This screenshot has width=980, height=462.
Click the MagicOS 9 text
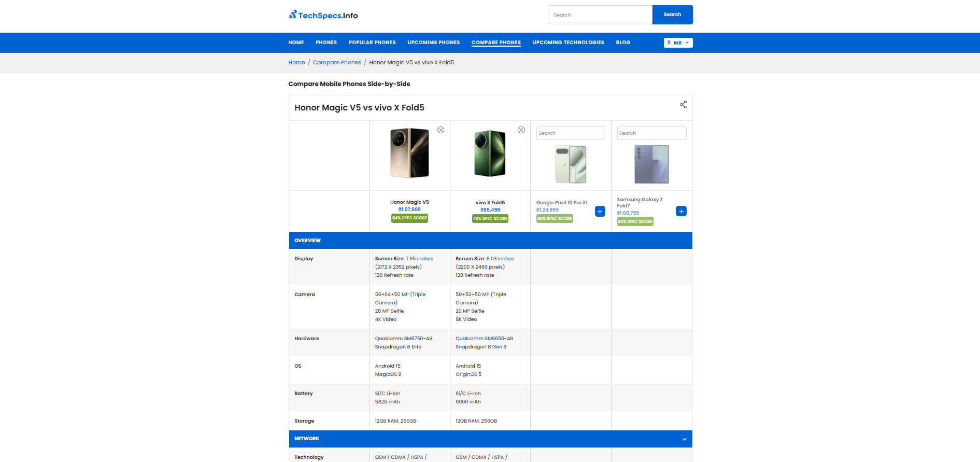coord(388,374)
